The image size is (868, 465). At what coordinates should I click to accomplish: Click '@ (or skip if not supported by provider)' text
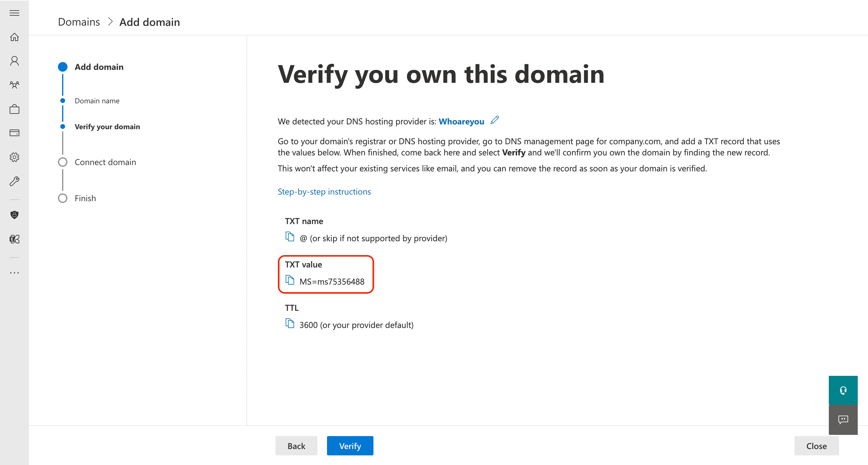(x=373, y=239)
